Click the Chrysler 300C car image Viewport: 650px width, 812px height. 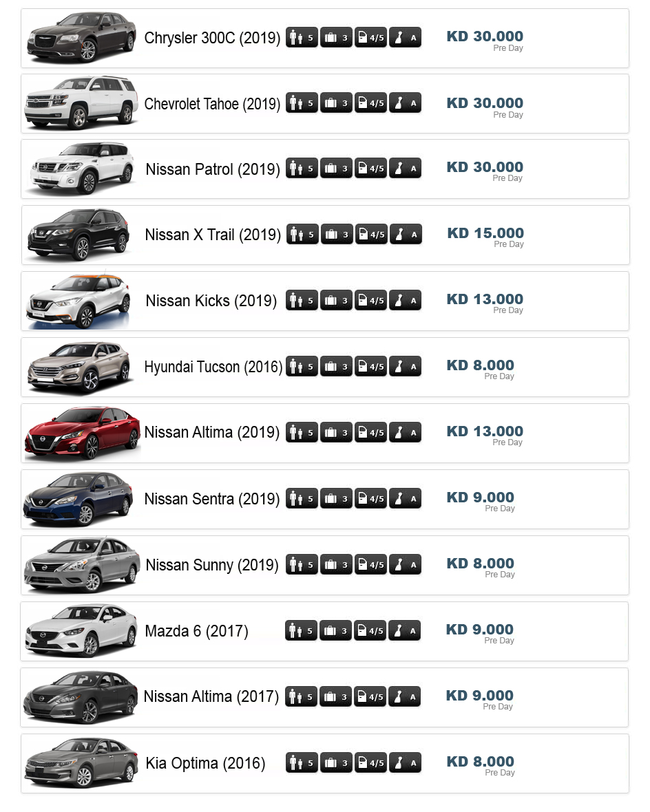click(81, 38)
